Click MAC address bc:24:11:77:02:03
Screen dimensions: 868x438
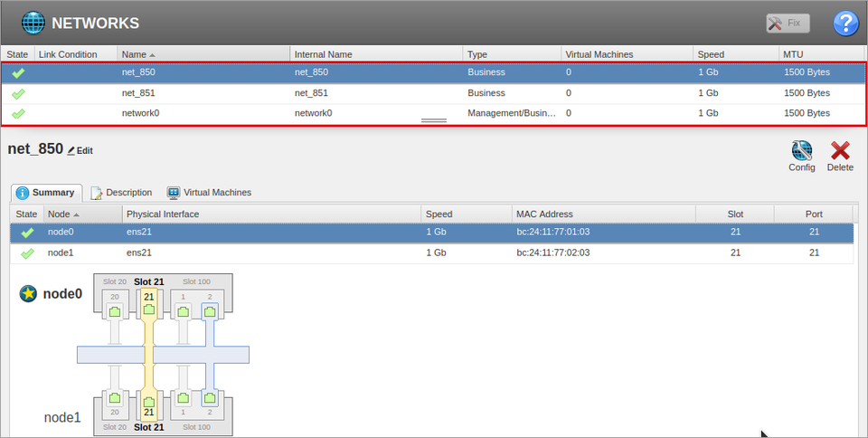(553, 253)
